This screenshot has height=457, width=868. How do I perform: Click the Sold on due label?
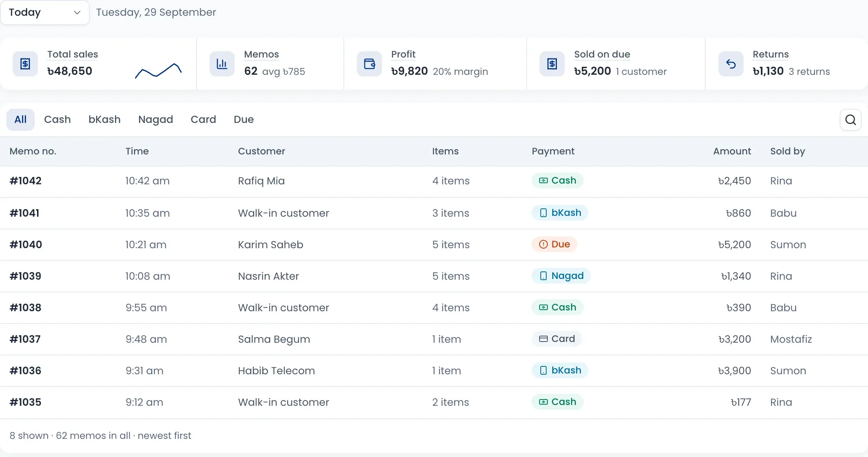[x=602, y=54]
